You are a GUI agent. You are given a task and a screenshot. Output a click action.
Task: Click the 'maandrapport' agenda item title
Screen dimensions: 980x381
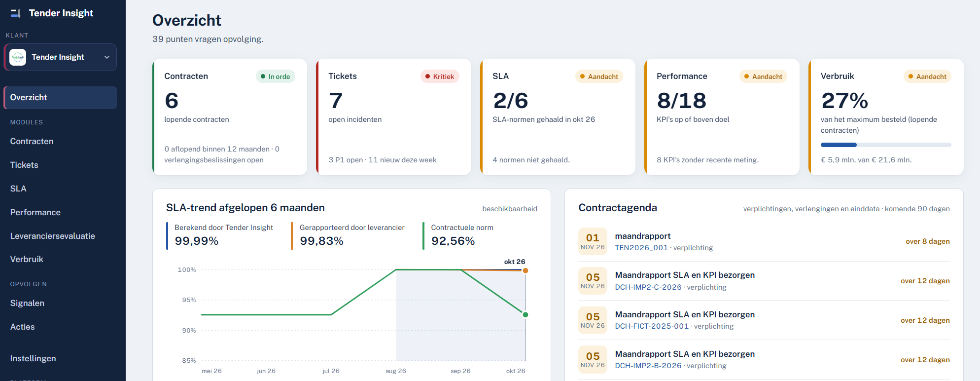pos(643,236)
